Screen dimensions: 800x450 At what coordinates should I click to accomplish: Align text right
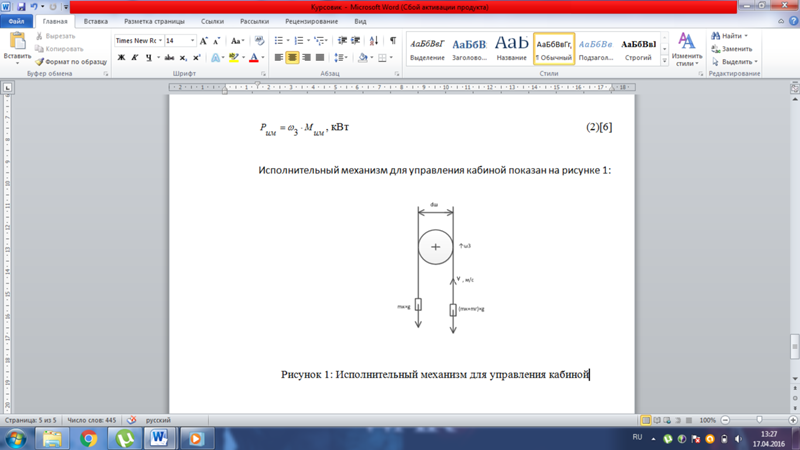306,58
